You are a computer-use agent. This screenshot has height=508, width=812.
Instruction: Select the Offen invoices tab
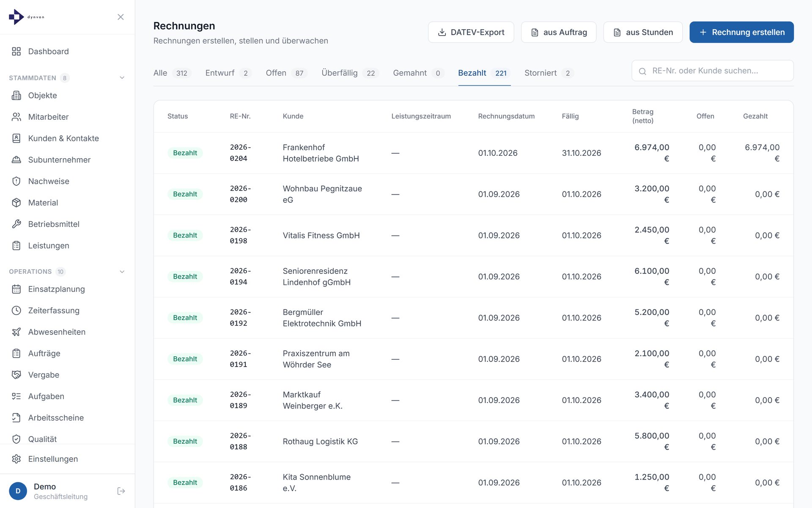286,73
